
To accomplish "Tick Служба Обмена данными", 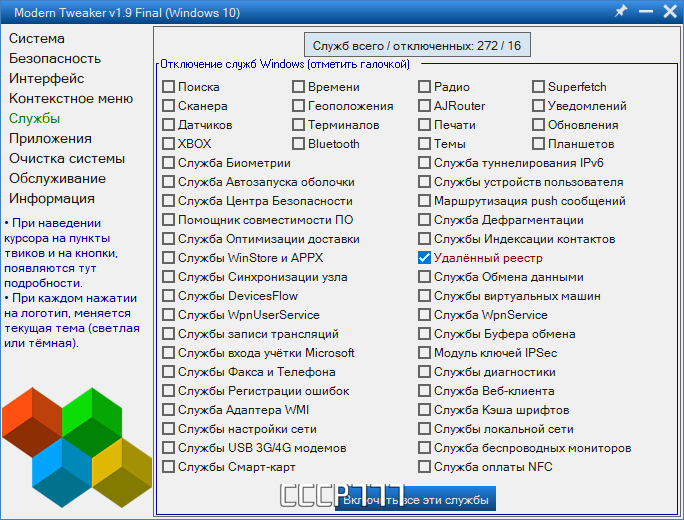I will (424, 277).
